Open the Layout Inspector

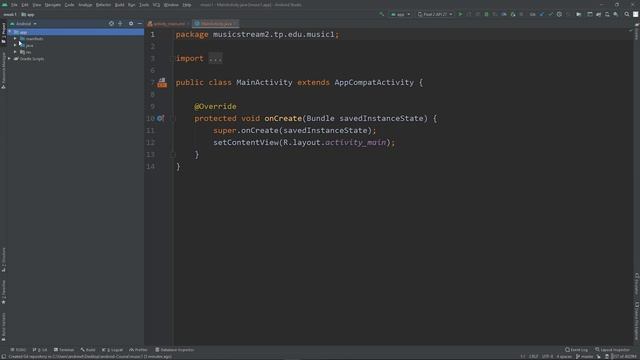(x=613, y=350)
